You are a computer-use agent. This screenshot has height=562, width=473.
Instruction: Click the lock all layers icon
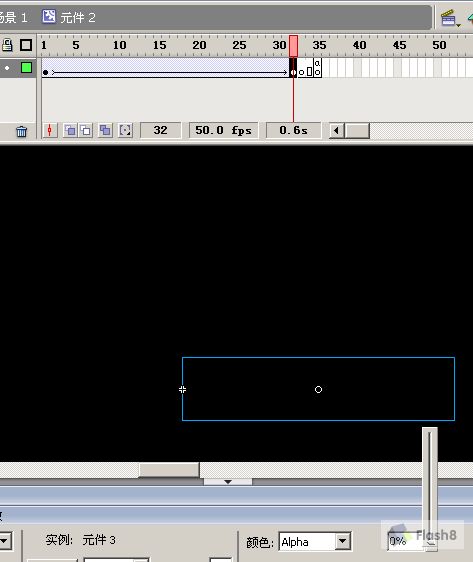point(7,45)
